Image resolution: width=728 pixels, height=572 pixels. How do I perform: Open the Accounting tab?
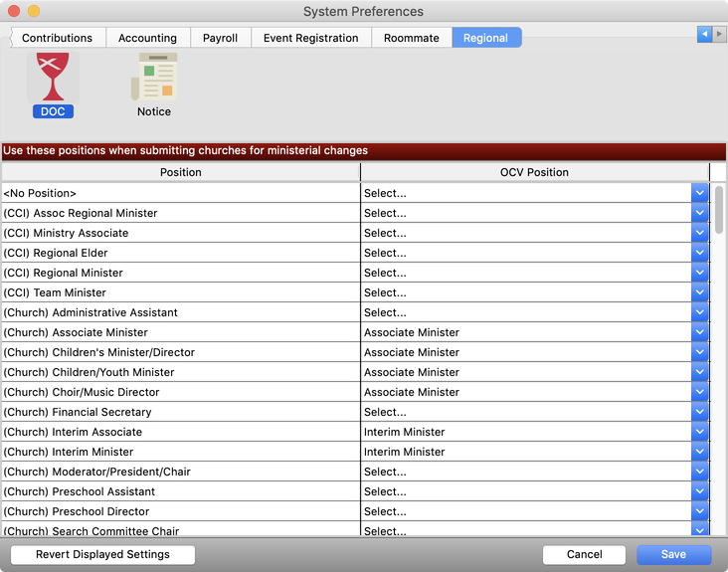147,38
